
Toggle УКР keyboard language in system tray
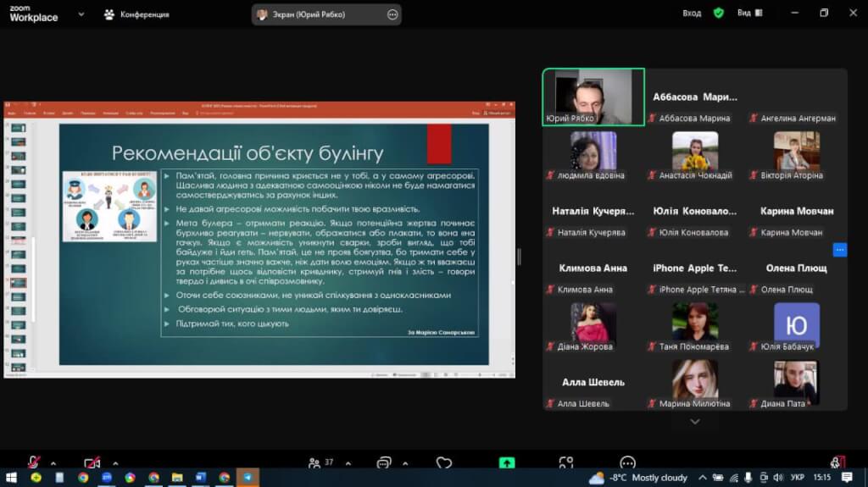point(796,478)
